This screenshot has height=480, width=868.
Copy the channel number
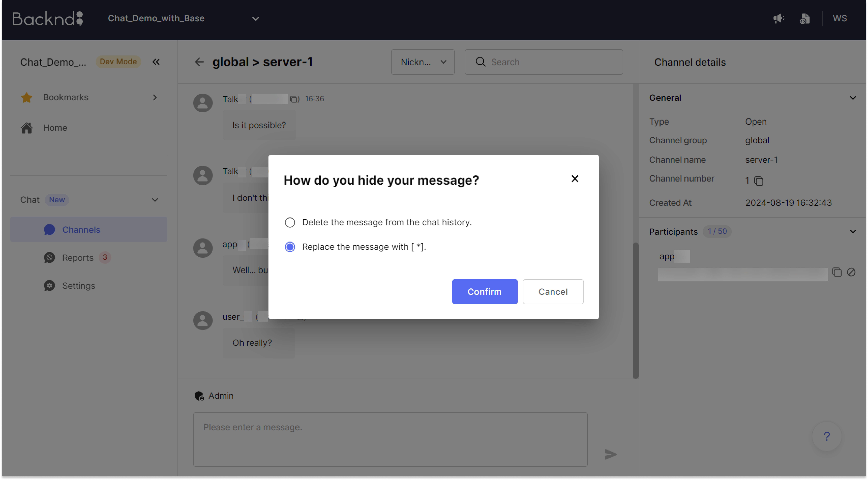click(x=759, y=181)
